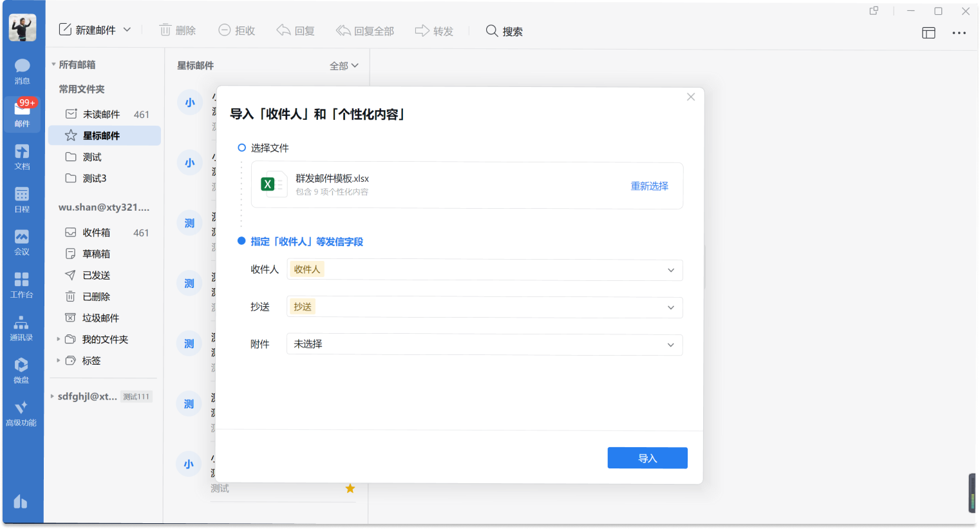Viewport: 980px width, 529px height.
Task: Open the 日程 calendar icon
Action: [22, 198]
